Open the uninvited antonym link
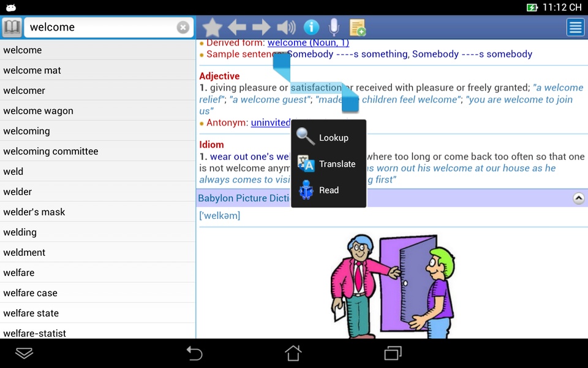Screen dimensions: 588x368 pyautogui.click(x=271, y=123)
